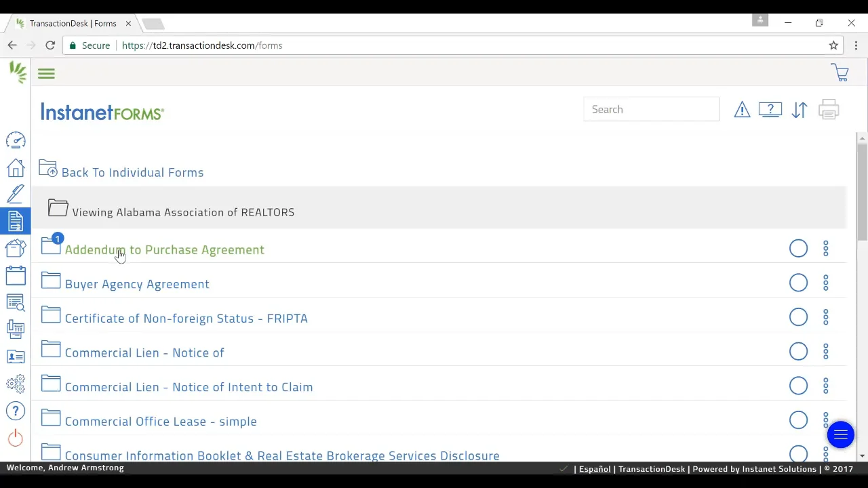
Task: Open Addendum to Purchase Agreement folder
Action: 165,249
